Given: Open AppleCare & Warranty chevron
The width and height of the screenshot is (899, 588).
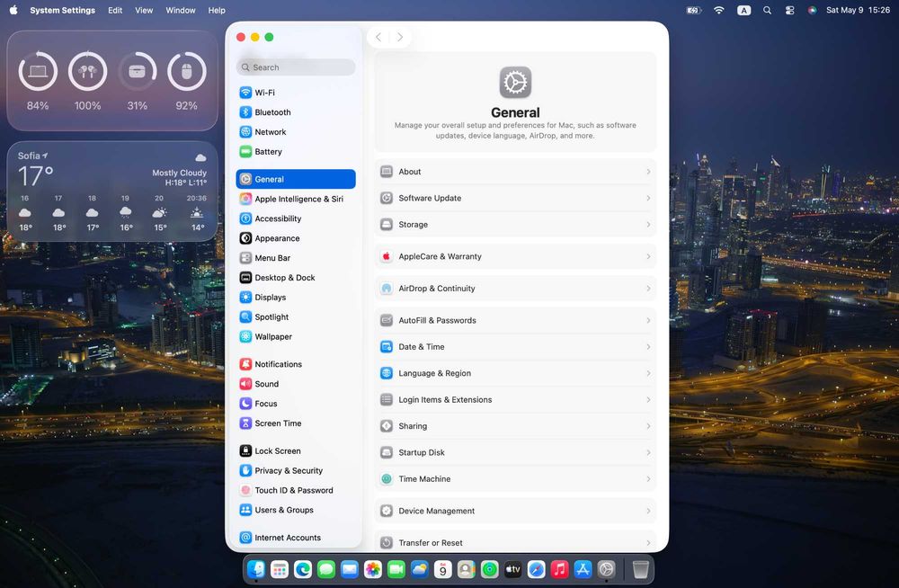Looking at the screenshot, I should (648, 256).
